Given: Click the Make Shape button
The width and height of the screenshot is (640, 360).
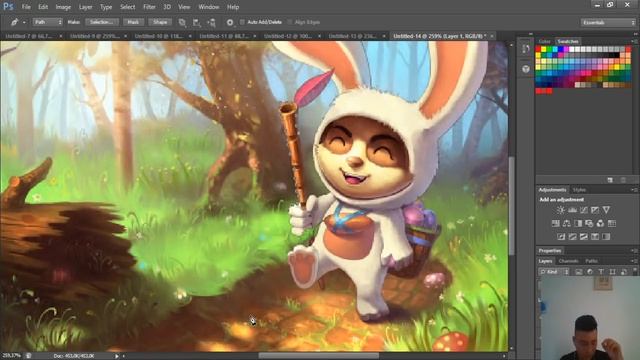Looking at the screenshot, I should click(160, 22).
